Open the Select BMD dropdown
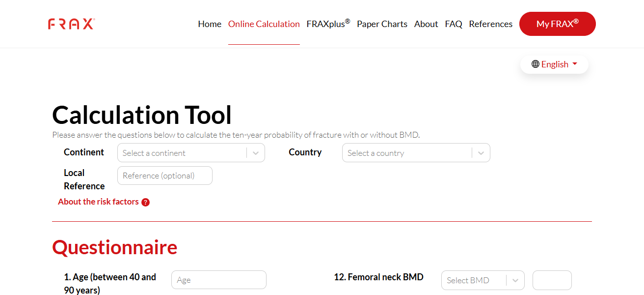This screenshot has height=295, width=644. tap(483, 280)
